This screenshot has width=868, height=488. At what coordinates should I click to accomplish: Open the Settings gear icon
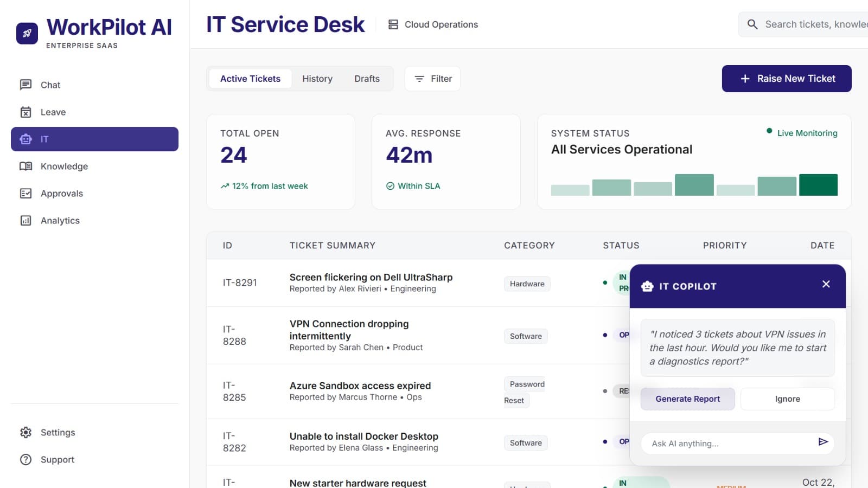(25, 432)
